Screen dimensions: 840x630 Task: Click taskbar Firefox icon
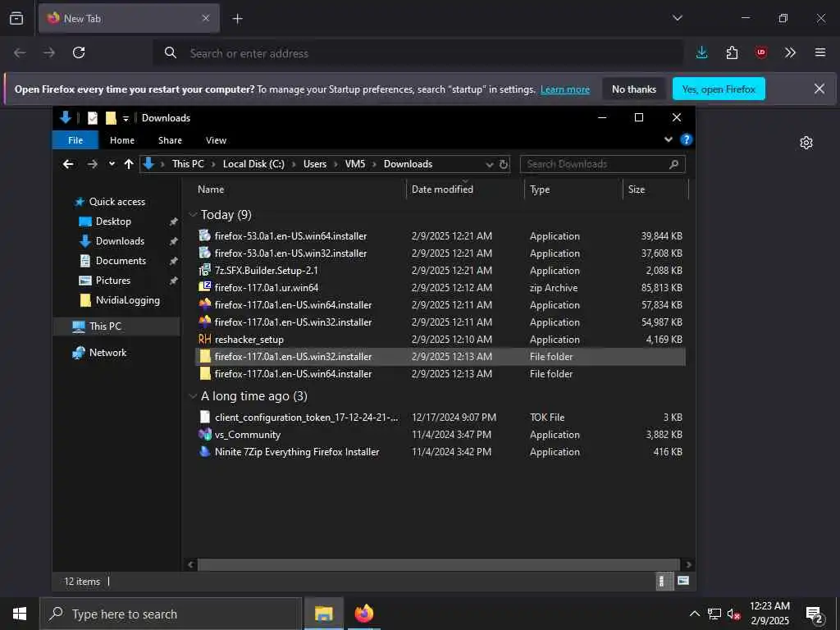(x=364, y=614)
